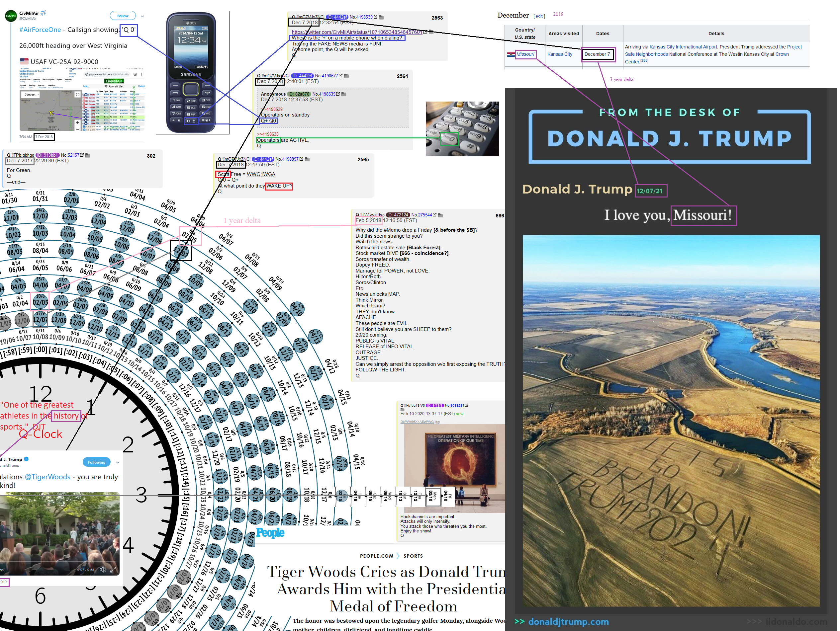Open the Q painting gallery image thumbnail
840x631 pixels.
(x=454, y=469)
